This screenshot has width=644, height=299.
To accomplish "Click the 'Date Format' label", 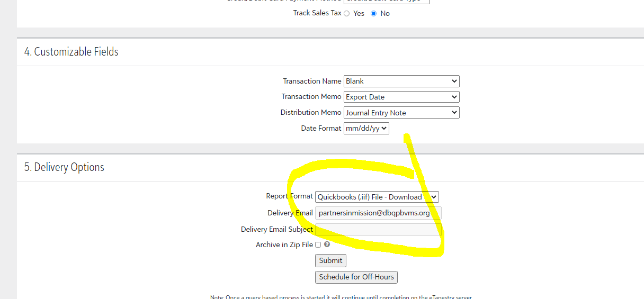I will [321, 128].
